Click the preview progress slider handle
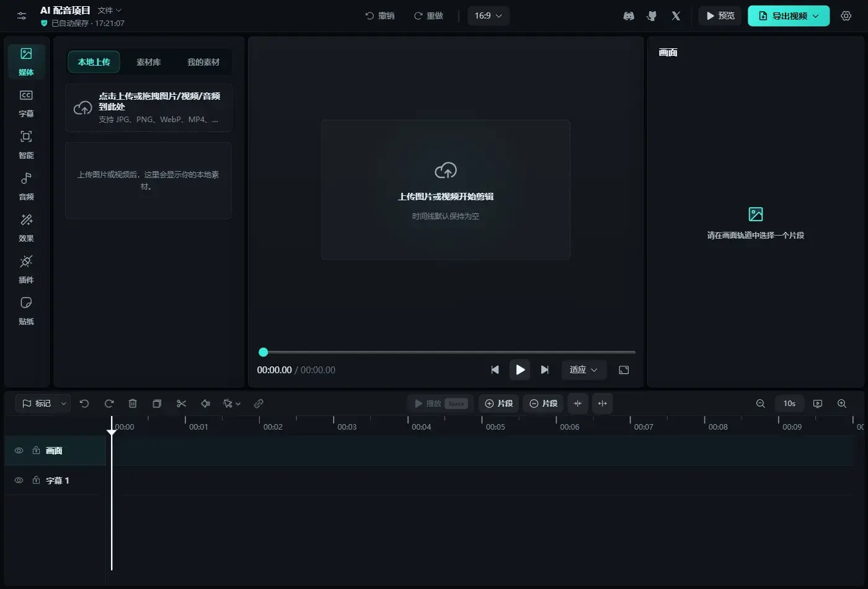 263,352
